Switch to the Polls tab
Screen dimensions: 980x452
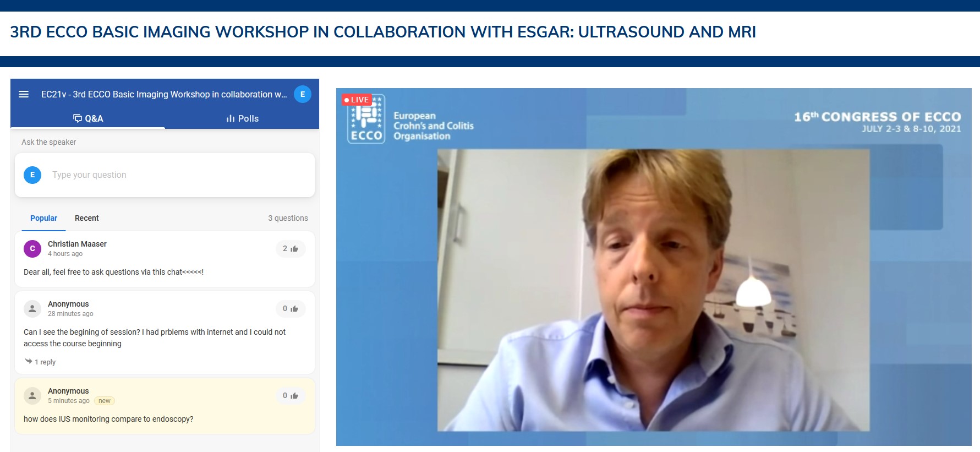click(242, 118)
